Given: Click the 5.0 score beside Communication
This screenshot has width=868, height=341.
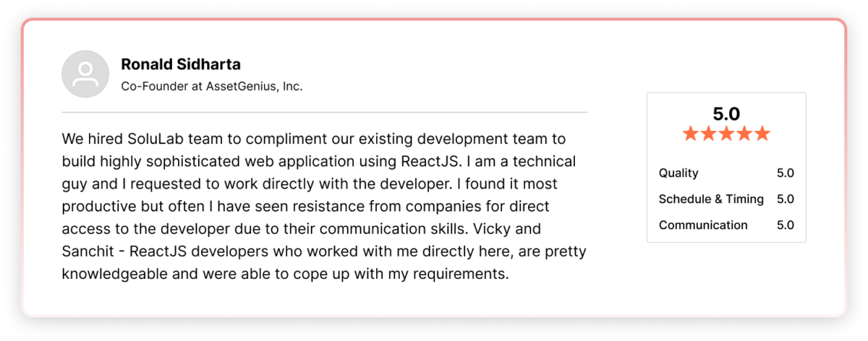Looking at the screenshot, I should (785, 225).
